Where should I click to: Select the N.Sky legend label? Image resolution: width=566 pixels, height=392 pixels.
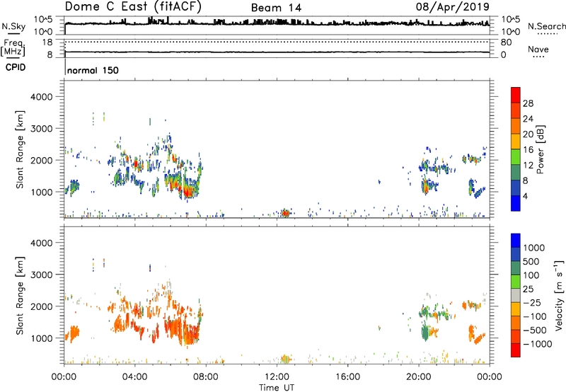coord(13,26)
